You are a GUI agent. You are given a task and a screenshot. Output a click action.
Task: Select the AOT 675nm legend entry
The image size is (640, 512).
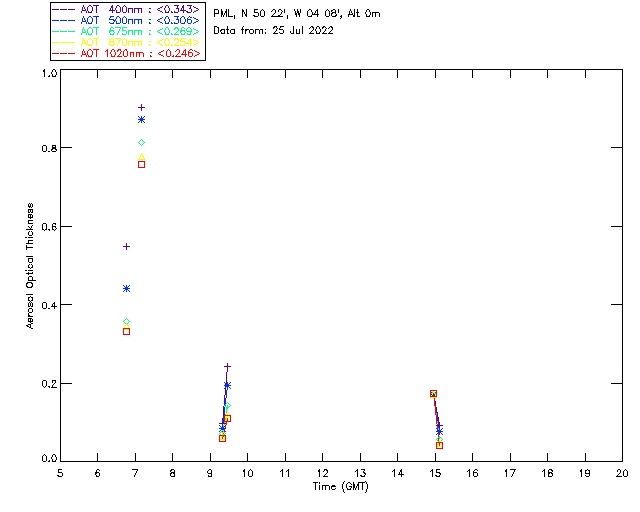pyautogui.click(x=127, y=31)
